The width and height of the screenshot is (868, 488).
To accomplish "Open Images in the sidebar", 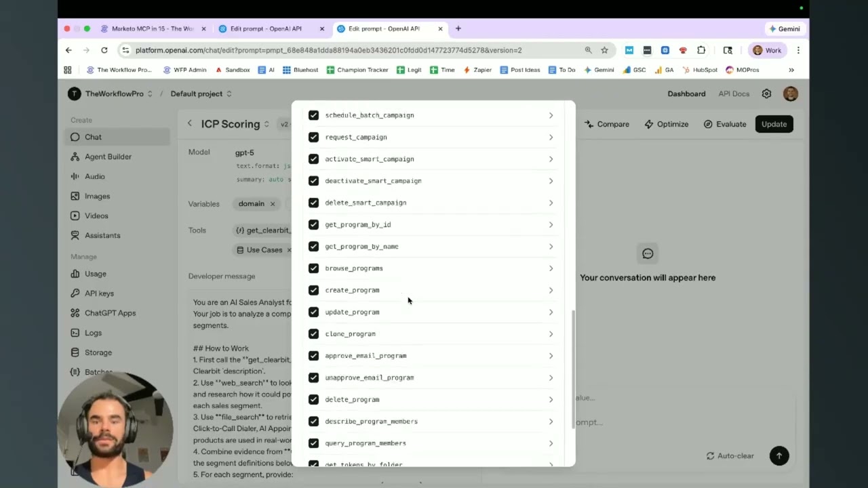I will (118, 196).
